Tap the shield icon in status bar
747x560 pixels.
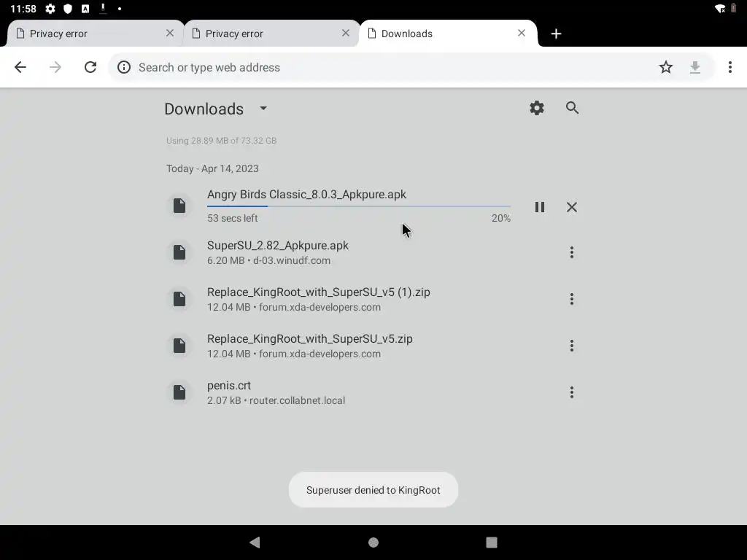(68, 9)
